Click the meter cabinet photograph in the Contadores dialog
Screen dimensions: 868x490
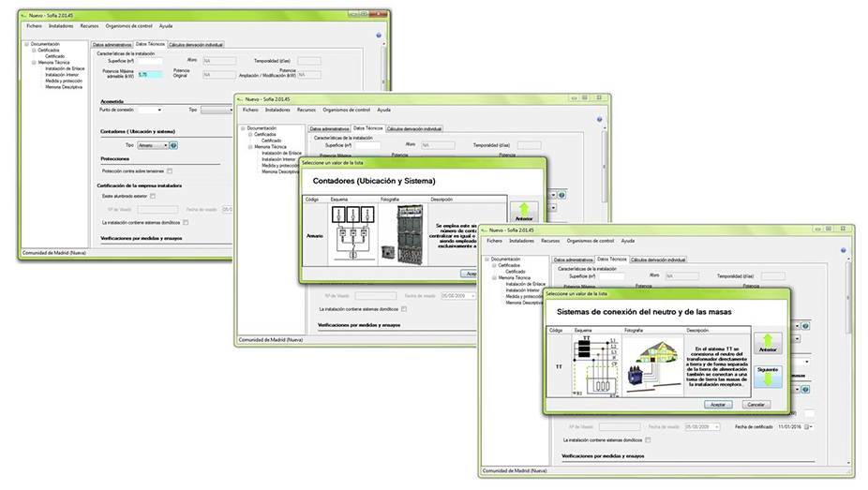click(x=403, y=235)
